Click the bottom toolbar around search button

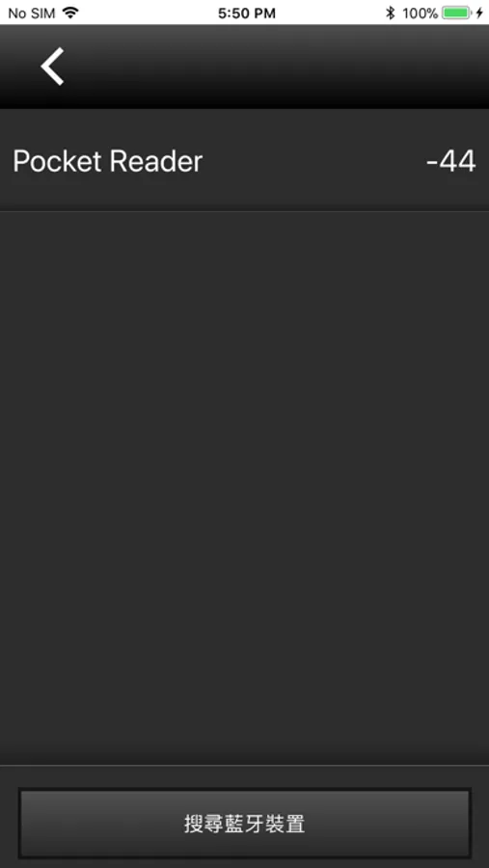click(244, 817)
